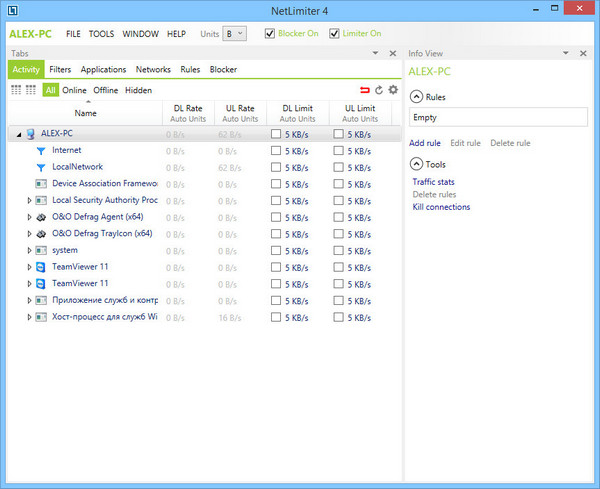The height and width of the screenshot is (489, 600).
Task: Open the TOOLS menu
Action: click(101, 34)
